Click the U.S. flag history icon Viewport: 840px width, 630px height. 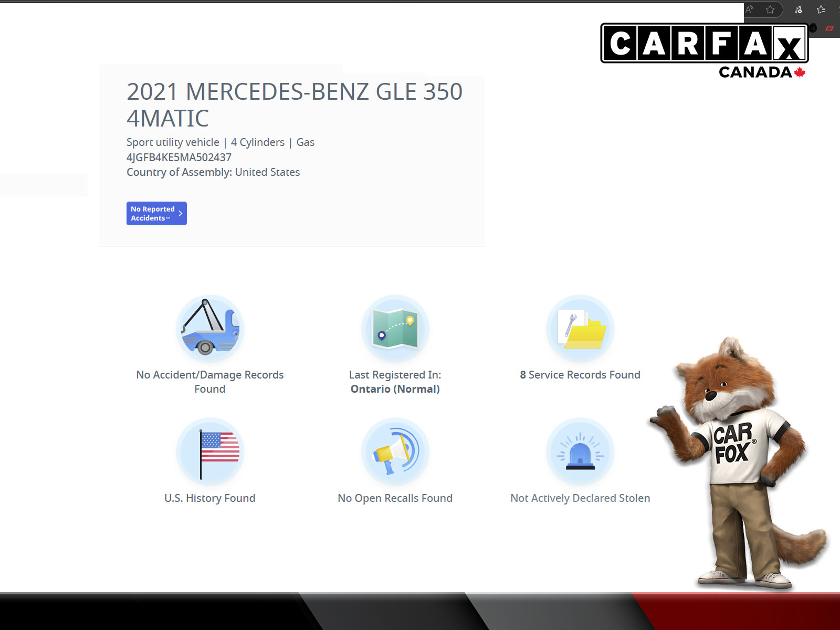point(210,451)
